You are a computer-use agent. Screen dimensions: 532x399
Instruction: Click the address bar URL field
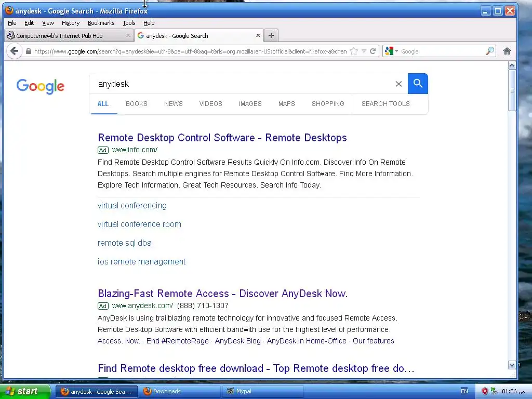pyautogui.click(x=190, y=51)
